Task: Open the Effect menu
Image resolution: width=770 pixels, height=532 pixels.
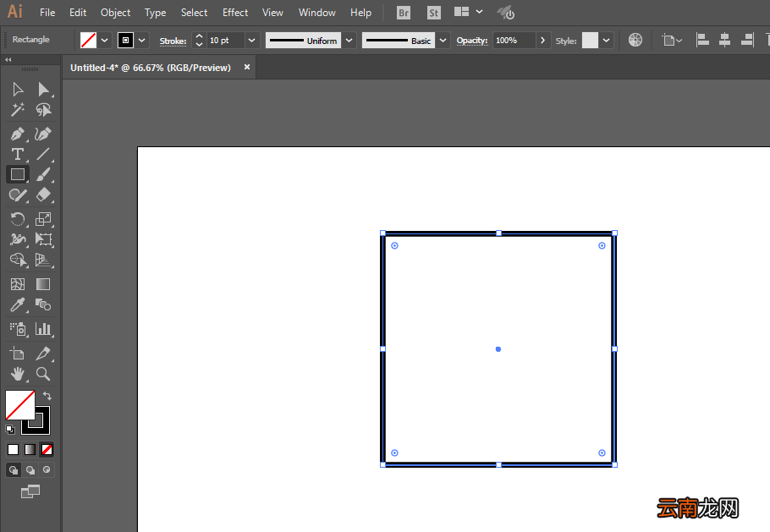Action: [x=235, y=13]
